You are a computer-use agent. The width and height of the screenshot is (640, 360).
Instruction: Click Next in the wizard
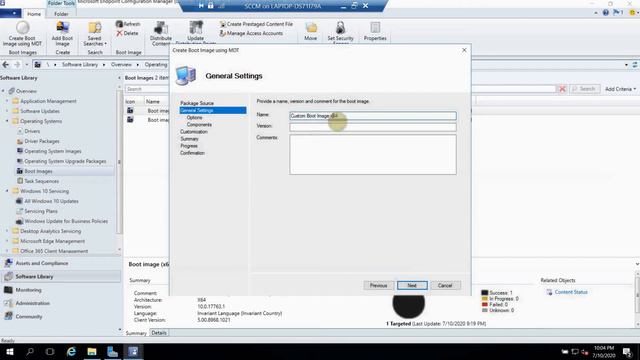point(412,285)
